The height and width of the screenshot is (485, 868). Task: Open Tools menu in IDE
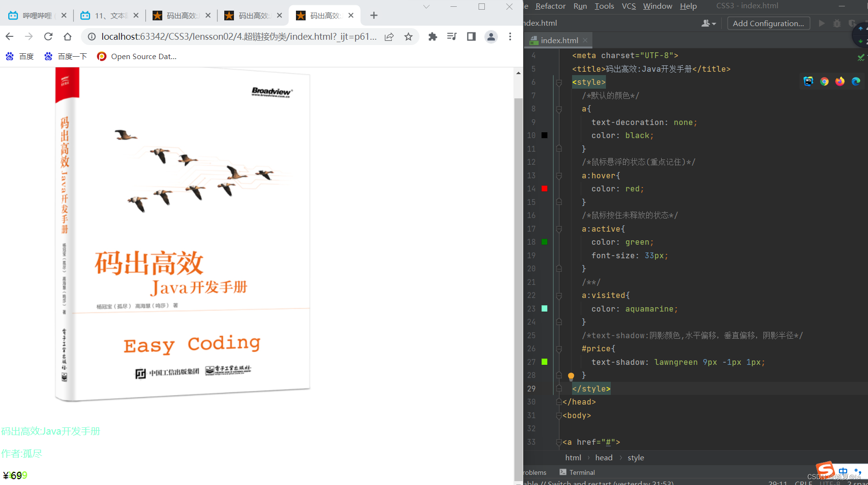tap(604, 6)
